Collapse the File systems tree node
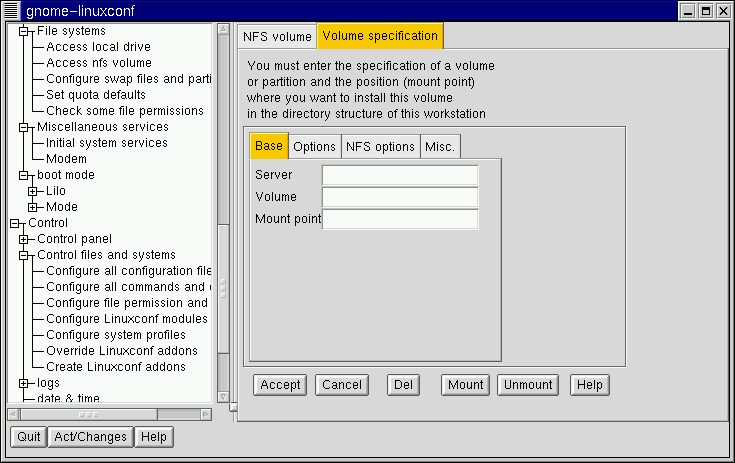The height and width of the screenshot is (463, 735). point(25,31)
